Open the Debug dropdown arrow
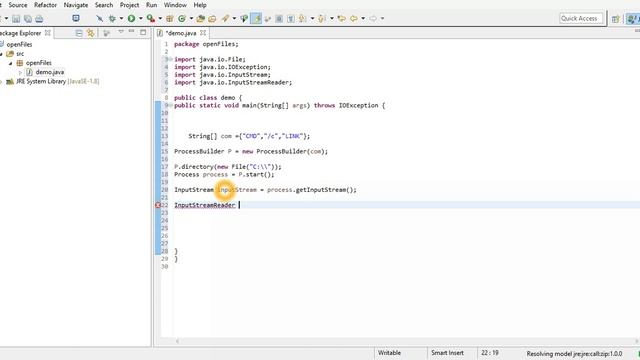This screenshot has height=360, width=640. [x=121, y=18]
